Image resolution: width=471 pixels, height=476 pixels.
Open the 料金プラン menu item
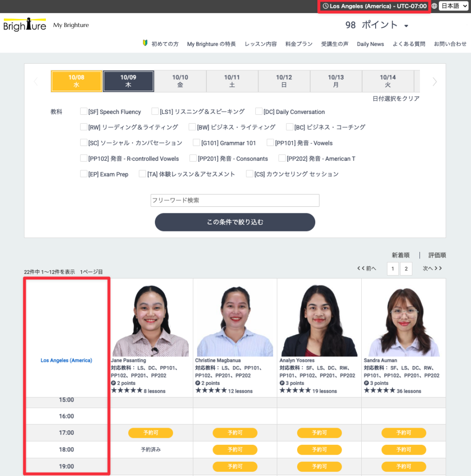pyautogui.click(x=299, y=44)
